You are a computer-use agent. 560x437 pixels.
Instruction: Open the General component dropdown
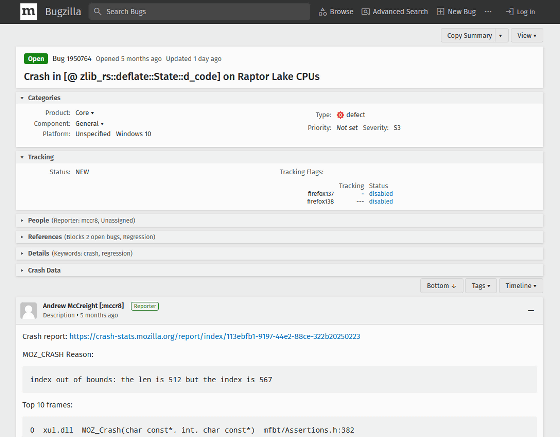coord(89,124)
